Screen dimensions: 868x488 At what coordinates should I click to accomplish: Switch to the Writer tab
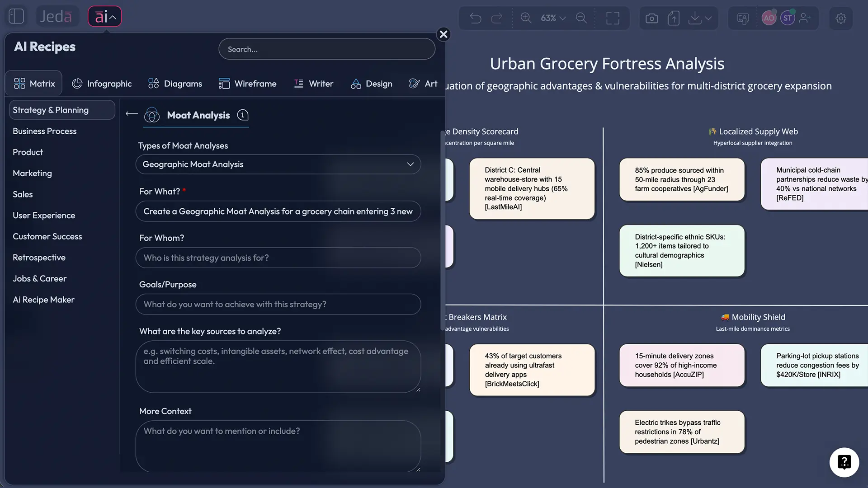(x=314, y=84)
